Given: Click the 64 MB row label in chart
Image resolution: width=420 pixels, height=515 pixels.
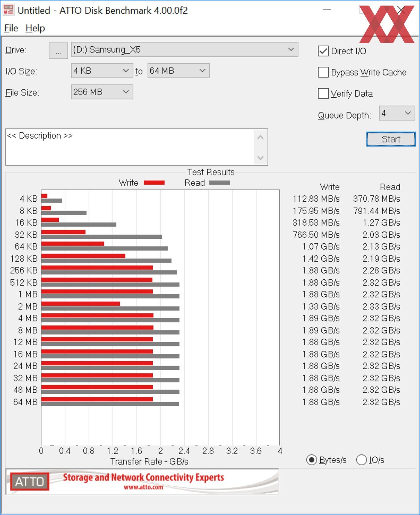Looking at the screenshot, I should tap(25, 402).
